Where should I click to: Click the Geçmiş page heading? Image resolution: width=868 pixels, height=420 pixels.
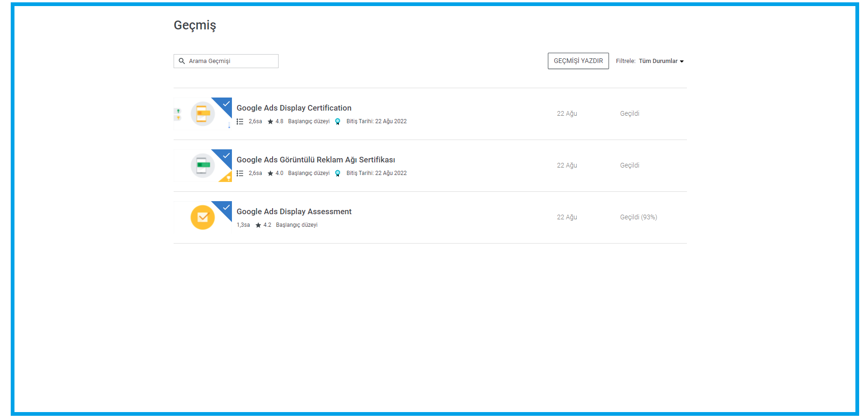click(x=195, y=25)
